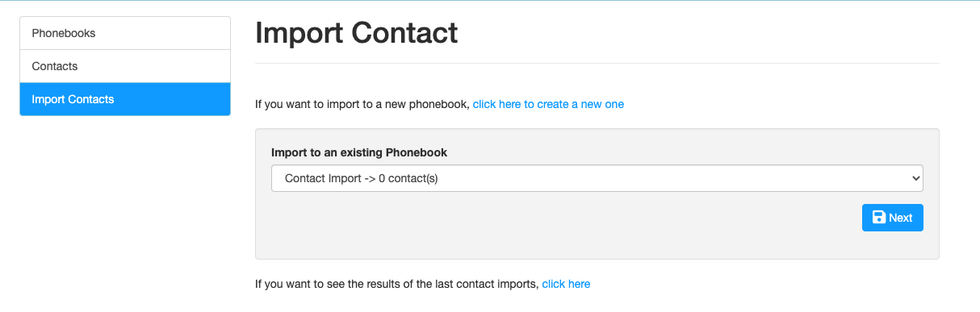Select the highlighted Import Contacts item

coord(125,99)
